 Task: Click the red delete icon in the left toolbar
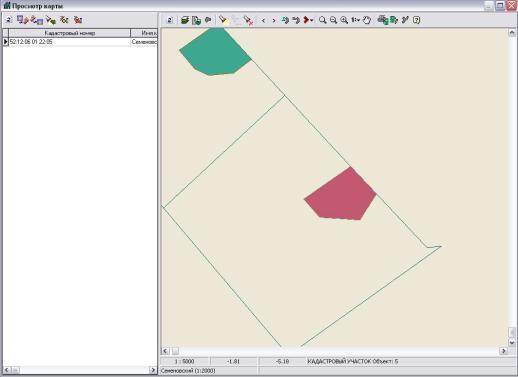[78, 20]
